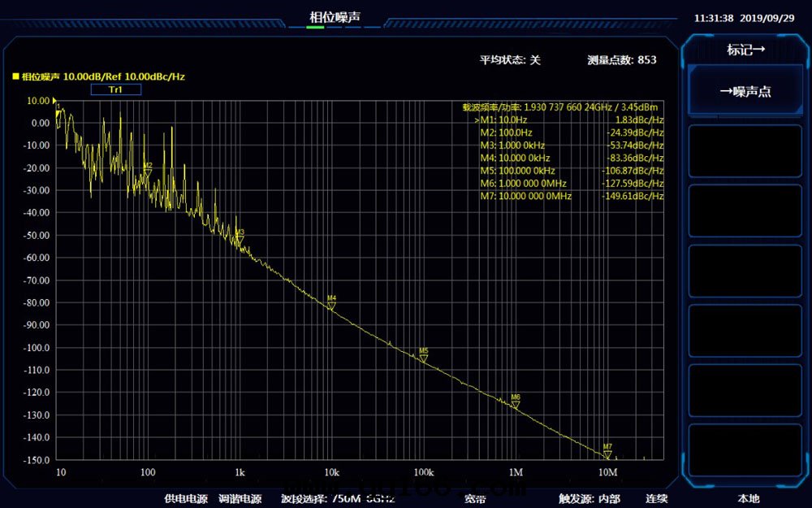Click the Tr1 trace label

tap(116, 89)
